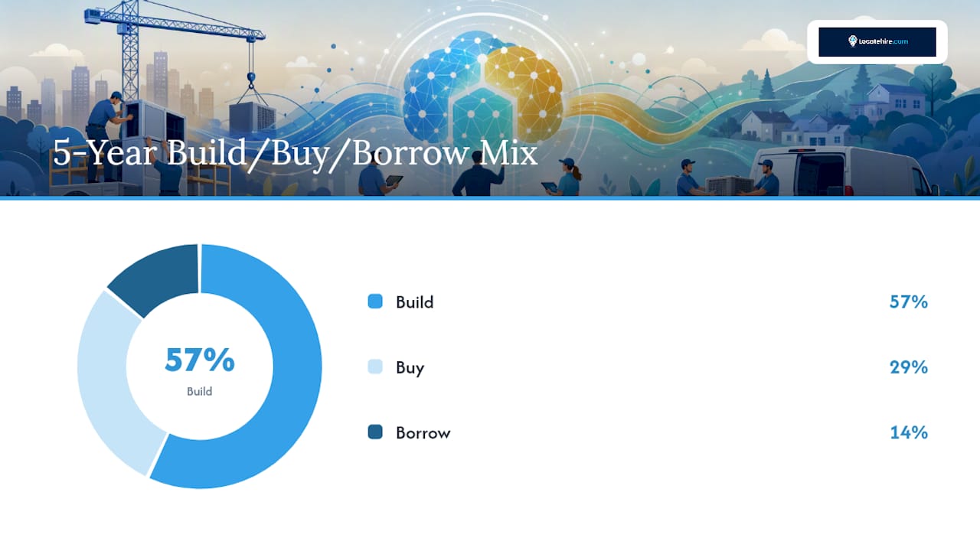Click the 29% value beside Buy
Image resolution: width=980 pixels, height=551 pixels.
(x=909, y=367)
